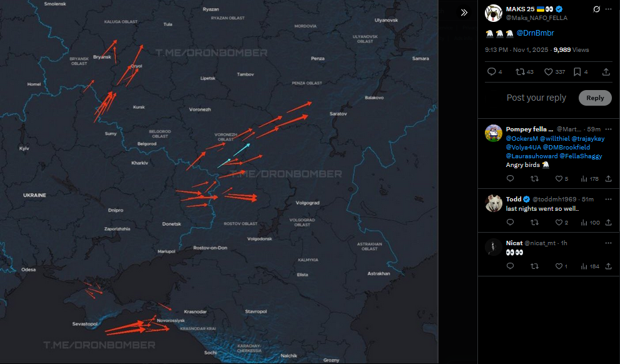Viewport: 620px width, 364px height.
Task: Open more options on Nicat's reply
Action: point(609,243)
